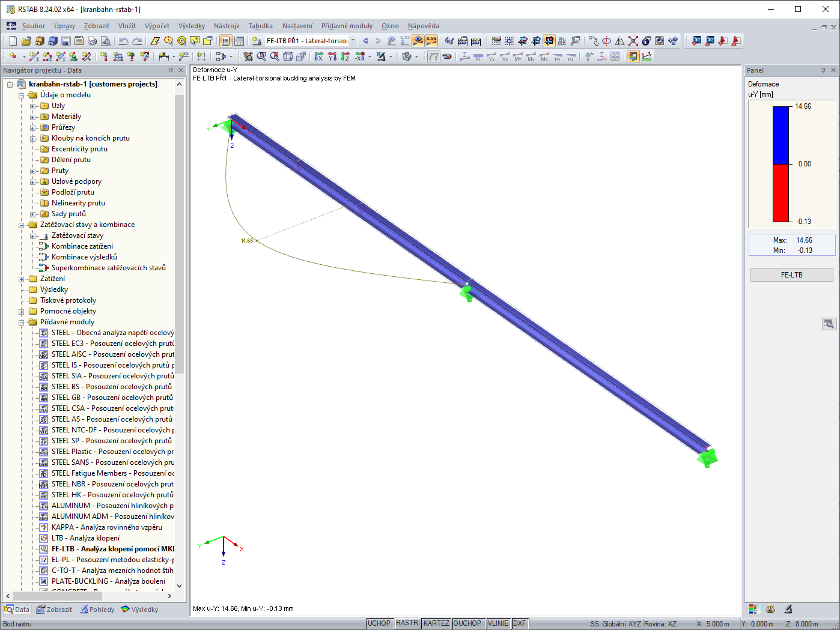Show the Z-axis view
Viewport: 840px width, 630px height.
[x=345, y=56]
